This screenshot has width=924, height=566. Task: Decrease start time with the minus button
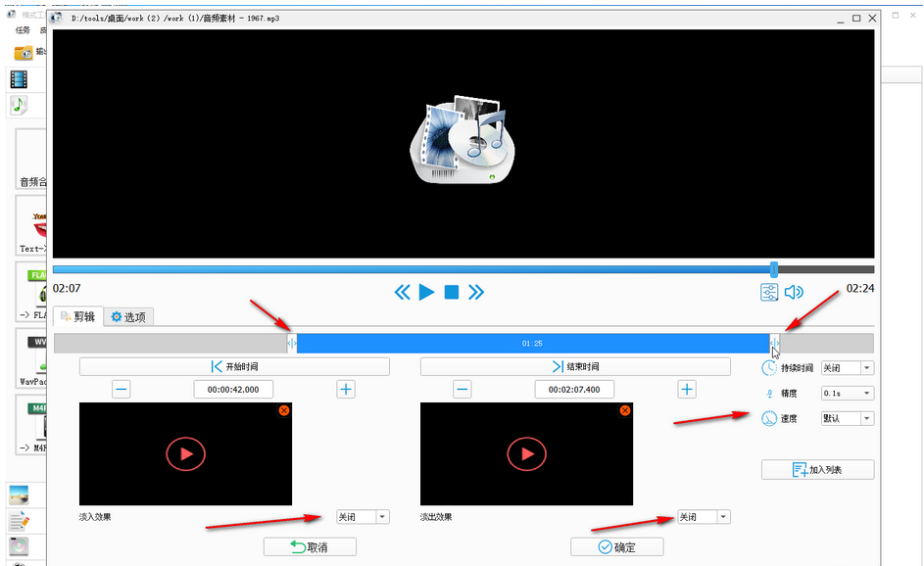(x=122, y=390)
